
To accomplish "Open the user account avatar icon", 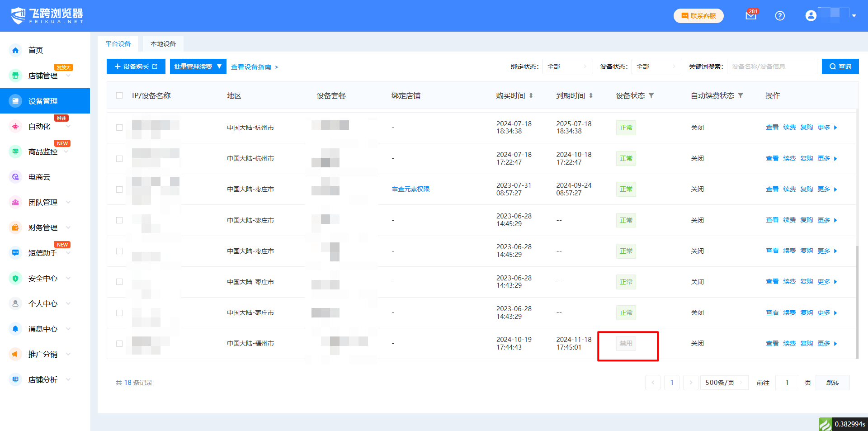I will click(811, 16).
